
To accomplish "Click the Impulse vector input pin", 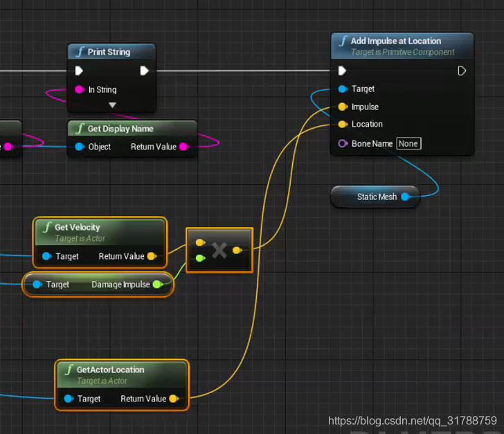I will click(x=343, y=107).
